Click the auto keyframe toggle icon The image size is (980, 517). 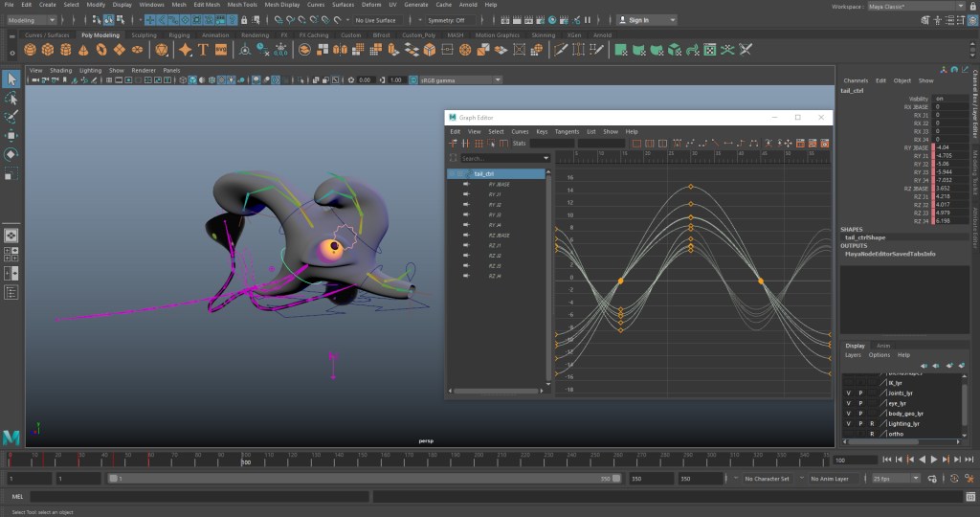point(955,478)
